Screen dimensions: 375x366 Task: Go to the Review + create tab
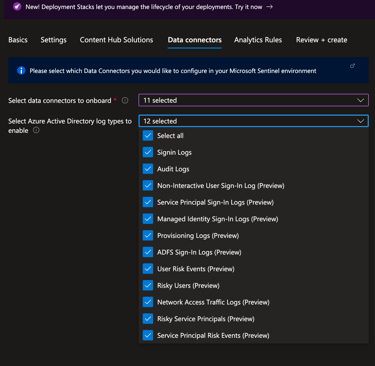(x=321, y=40)
